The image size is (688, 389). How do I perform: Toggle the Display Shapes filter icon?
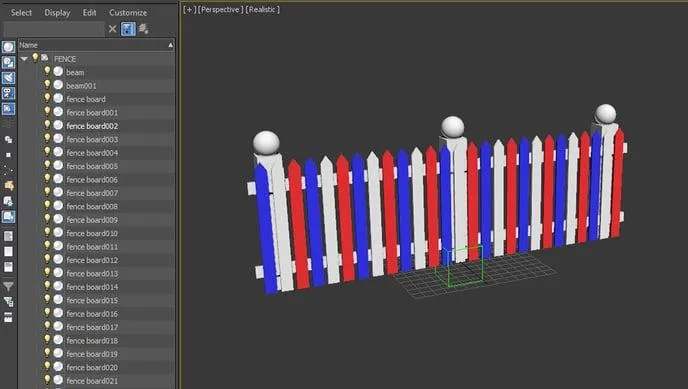pyautogui.click(x=8, y=63)
